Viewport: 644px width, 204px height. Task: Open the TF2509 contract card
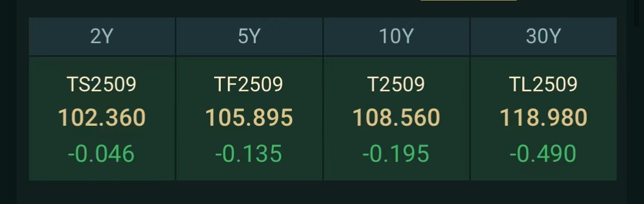[249, 119]
